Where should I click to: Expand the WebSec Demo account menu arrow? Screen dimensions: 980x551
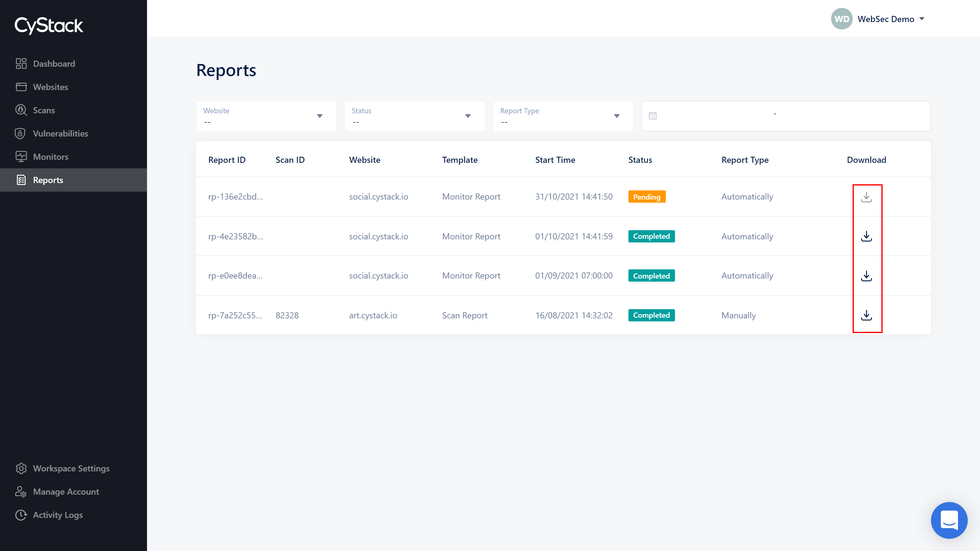tap(922, 19)
